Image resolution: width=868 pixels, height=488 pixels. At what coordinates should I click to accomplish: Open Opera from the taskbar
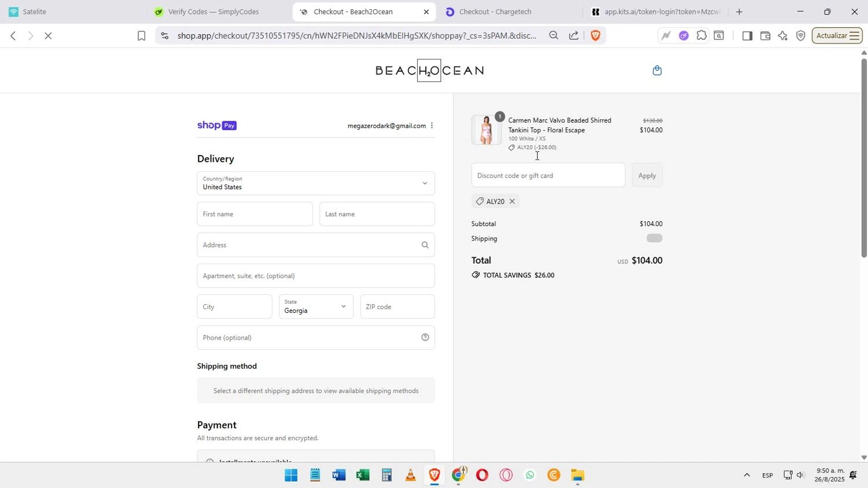482,475
